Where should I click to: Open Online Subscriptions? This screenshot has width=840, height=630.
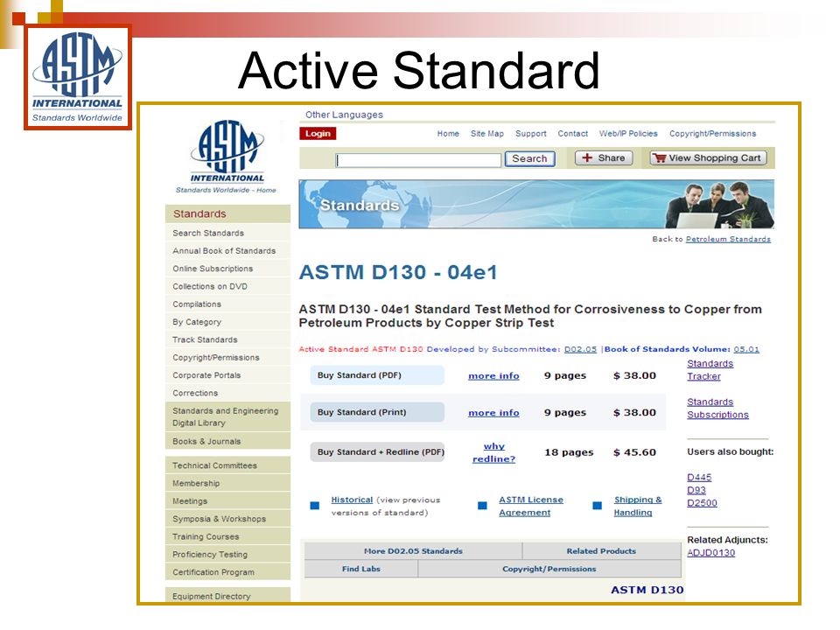click(x=227, y=269)
